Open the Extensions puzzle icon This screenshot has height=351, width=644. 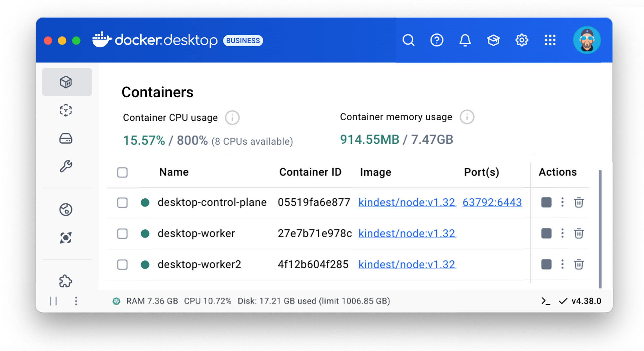(67, 281)
